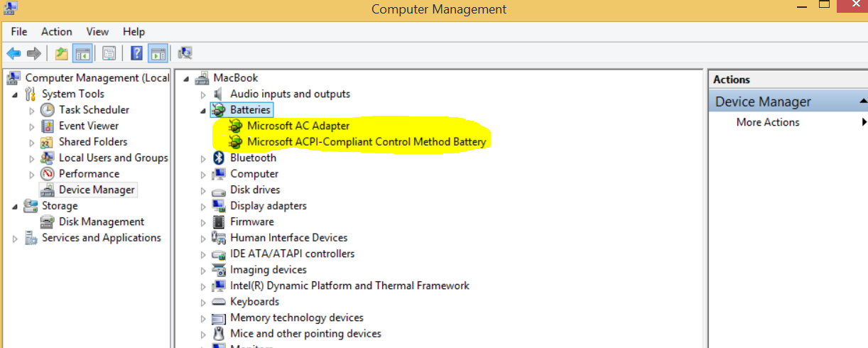Open the File menu
This screenshot has width=868, height=348.
point(19,31)
